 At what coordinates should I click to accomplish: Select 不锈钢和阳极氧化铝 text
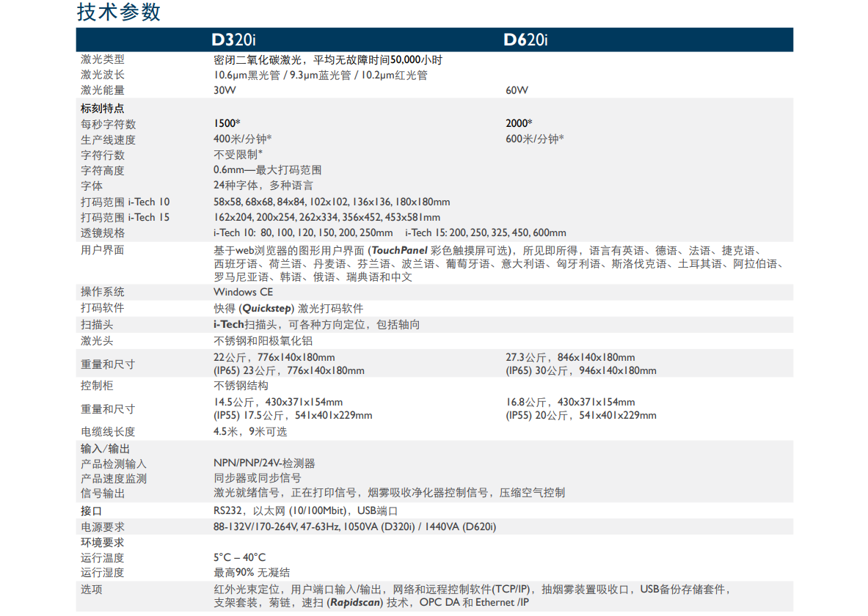(x=263, y=341)
